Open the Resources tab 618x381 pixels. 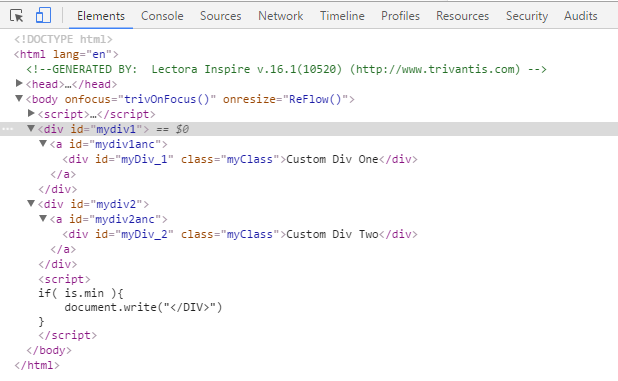[x=462, y=16]
